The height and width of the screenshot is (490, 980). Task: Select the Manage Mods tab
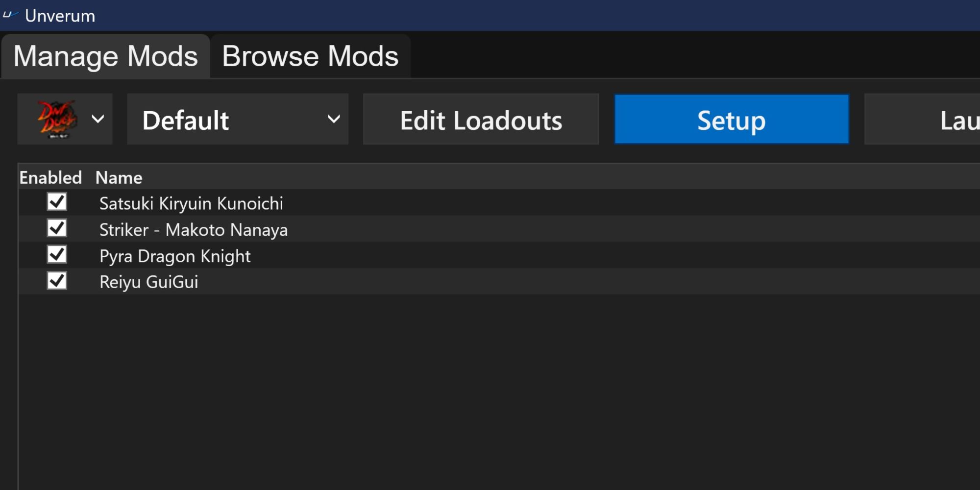[106, 56]
